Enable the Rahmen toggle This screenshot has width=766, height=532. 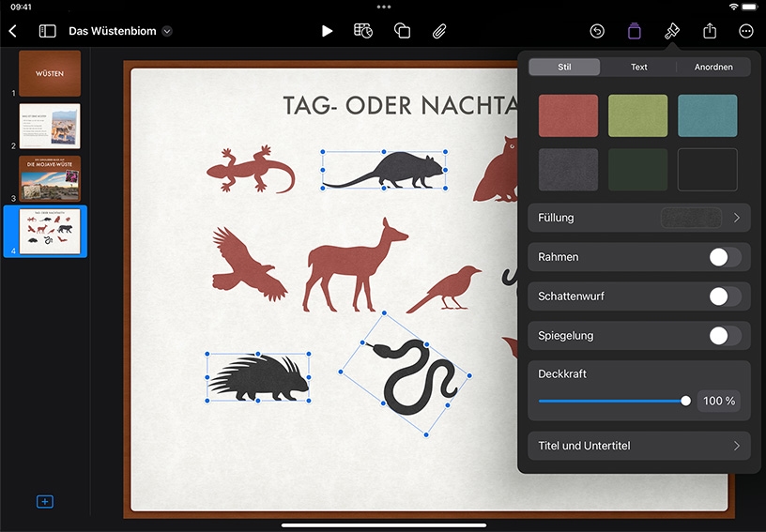click(x=725, y=257)
